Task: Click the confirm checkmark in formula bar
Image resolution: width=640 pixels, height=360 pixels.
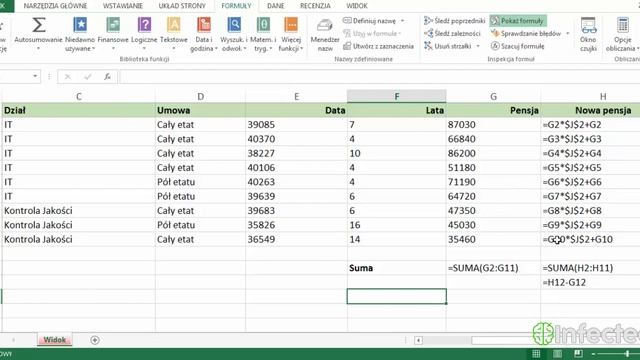Action: coord(87,76)
